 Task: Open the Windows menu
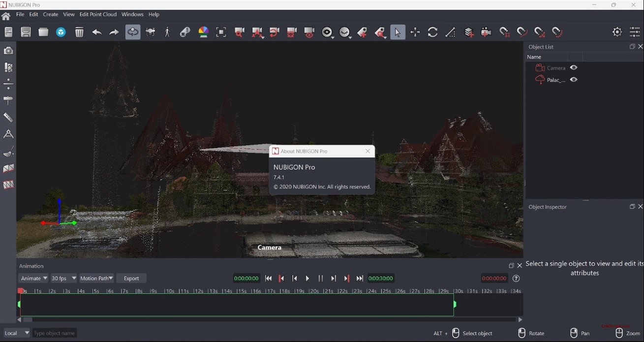132,14
